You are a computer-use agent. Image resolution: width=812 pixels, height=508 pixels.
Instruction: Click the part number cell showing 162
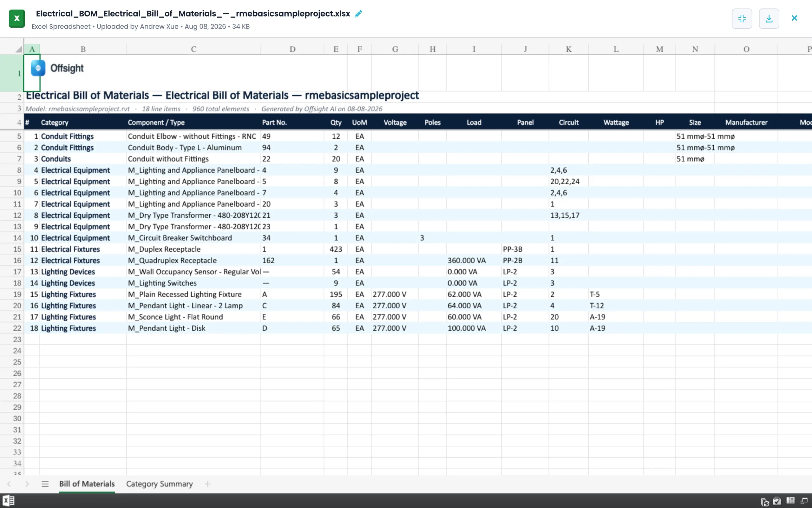pyautogui.click(x=292, y=260)
